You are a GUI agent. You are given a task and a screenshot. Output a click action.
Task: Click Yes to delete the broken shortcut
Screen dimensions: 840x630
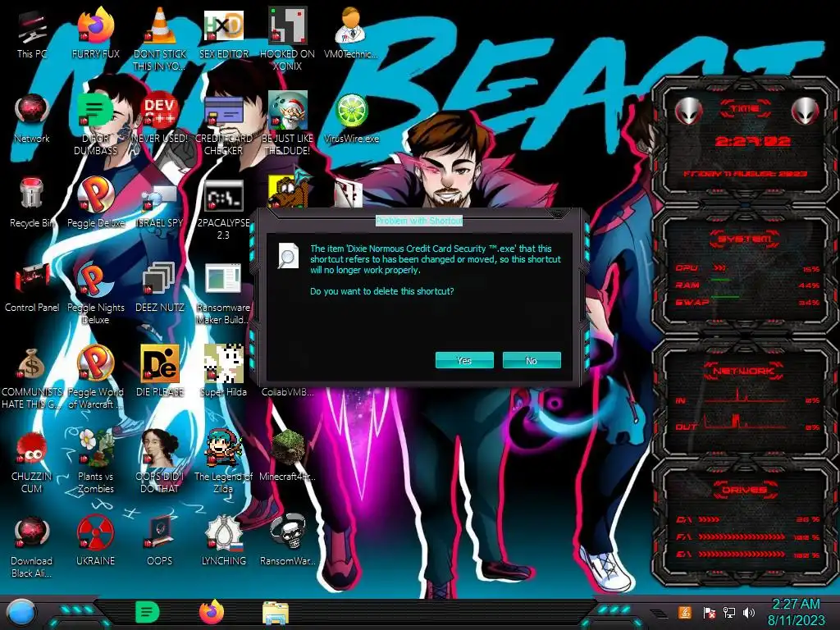[464, 361]
